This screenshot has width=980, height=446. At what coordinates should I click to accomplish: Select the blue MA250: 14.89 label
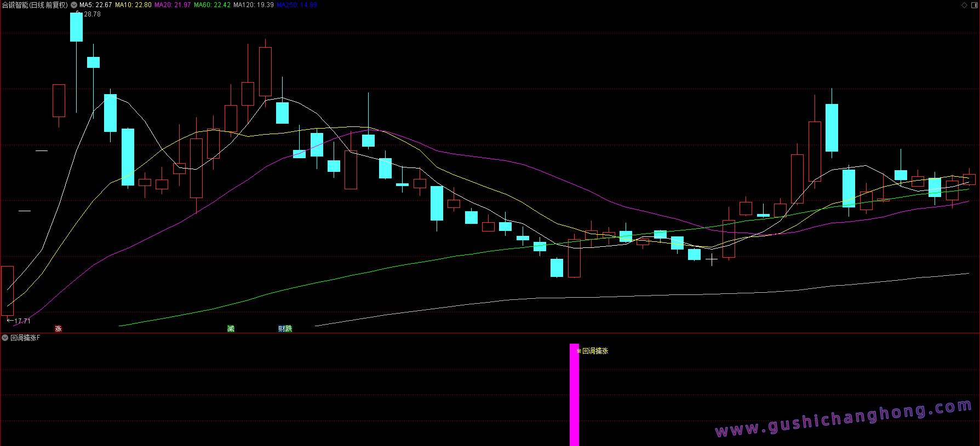296,5
